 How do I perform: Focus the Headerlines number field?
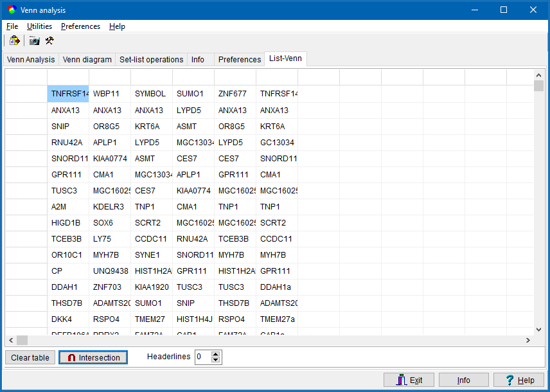[x=204, y=357]
